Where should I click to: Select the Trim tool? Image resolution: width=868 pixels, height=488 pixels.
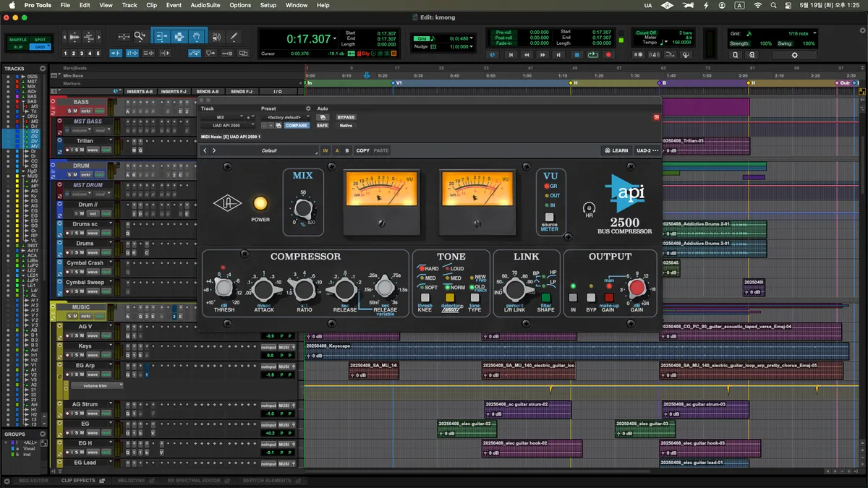(161, 37)
